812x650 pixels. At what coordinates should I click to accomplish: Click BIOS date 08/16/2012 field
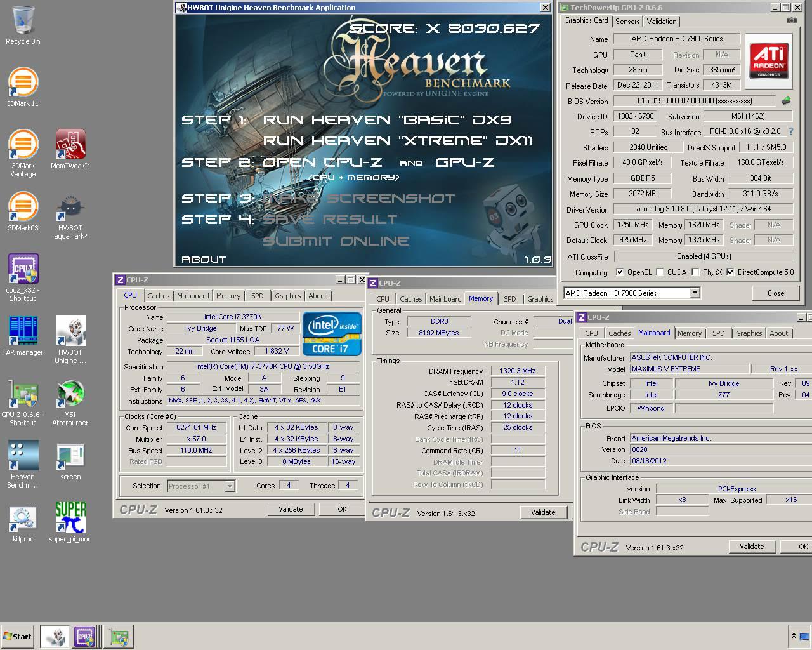pos(721,461)
